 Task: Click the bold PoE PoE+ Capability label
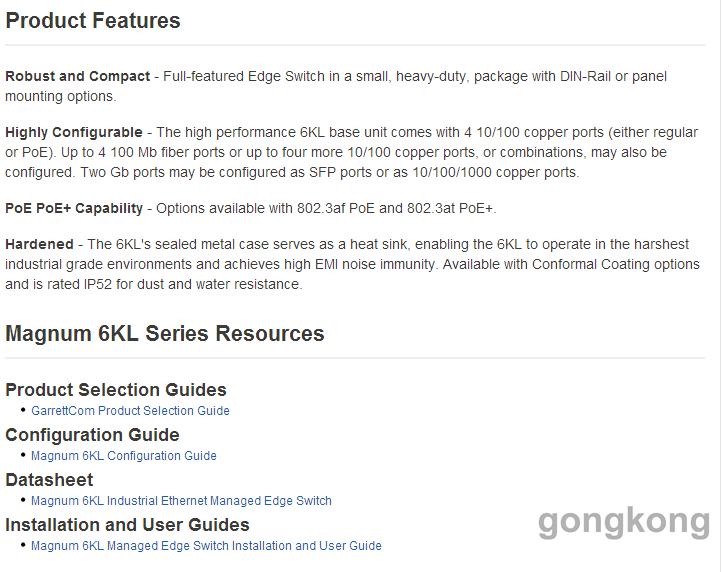click(x=74, y=208)
